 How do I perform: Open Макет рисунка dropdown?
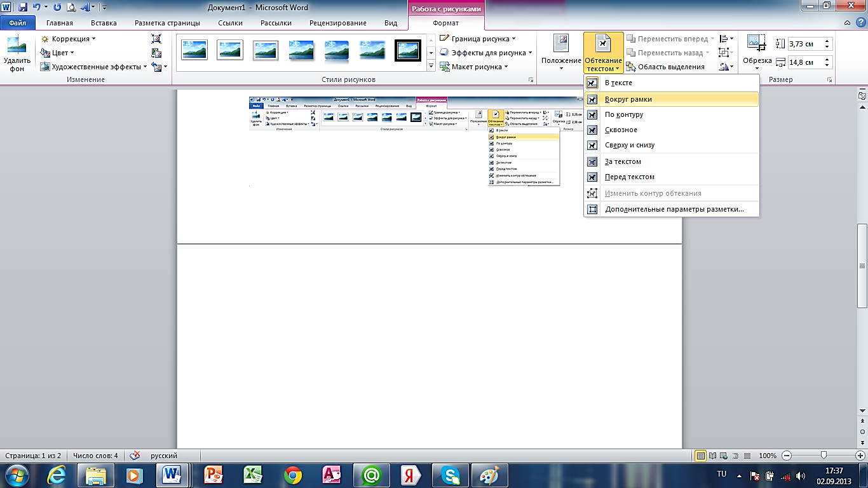pos(473,67)
